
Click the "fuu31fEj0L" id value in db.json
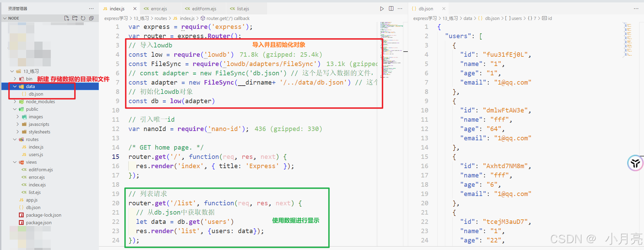(507, 54)
